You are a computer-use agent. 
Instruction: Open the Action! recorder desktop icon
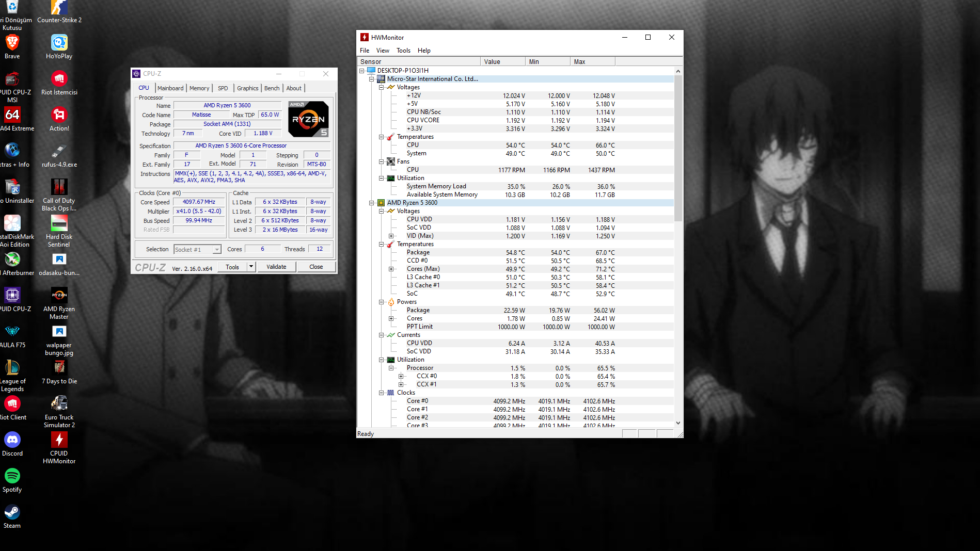click(x=59, y=119)
